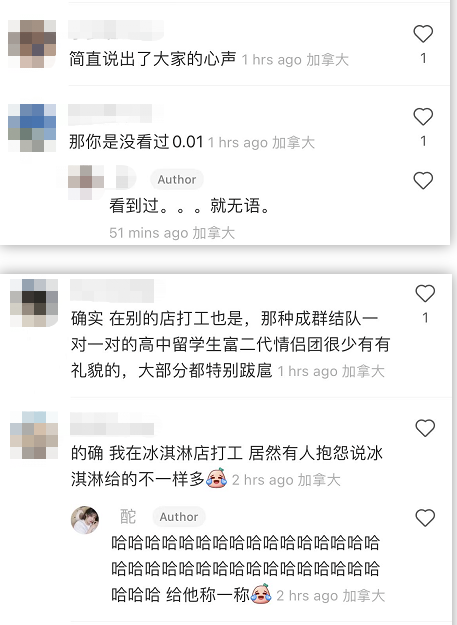Open the author's round profile photo
The height and width of the screenshot is (625, 457).
tap(85, 520)
